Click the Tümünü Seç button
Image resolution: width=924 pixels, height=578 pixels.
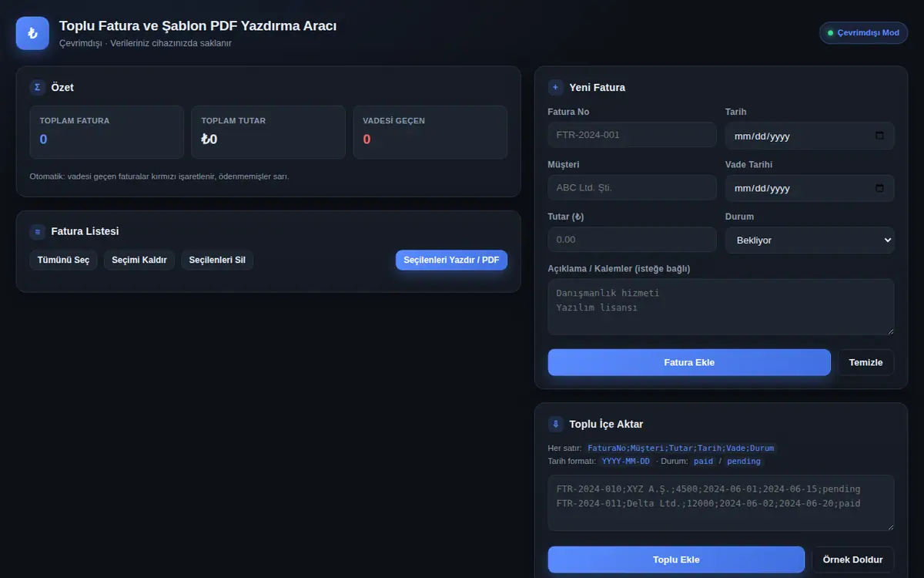[x=63, y=260]
